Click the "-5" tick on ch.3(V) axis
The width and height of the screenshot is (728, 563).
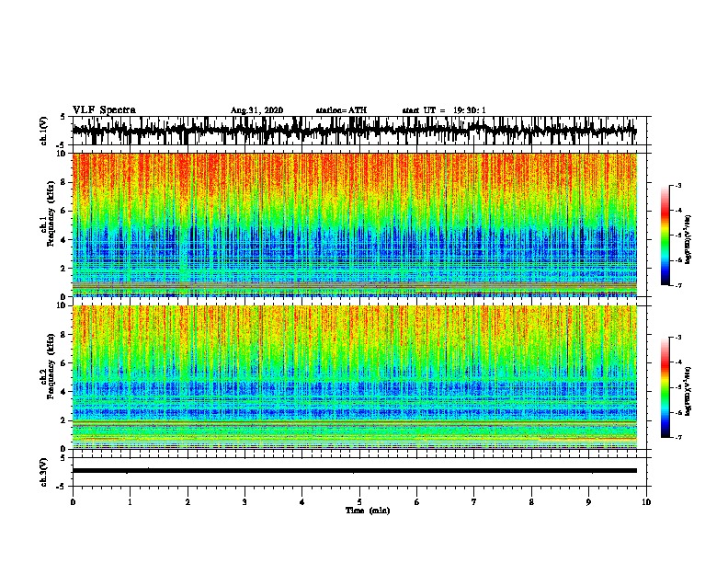coord(62,487)
